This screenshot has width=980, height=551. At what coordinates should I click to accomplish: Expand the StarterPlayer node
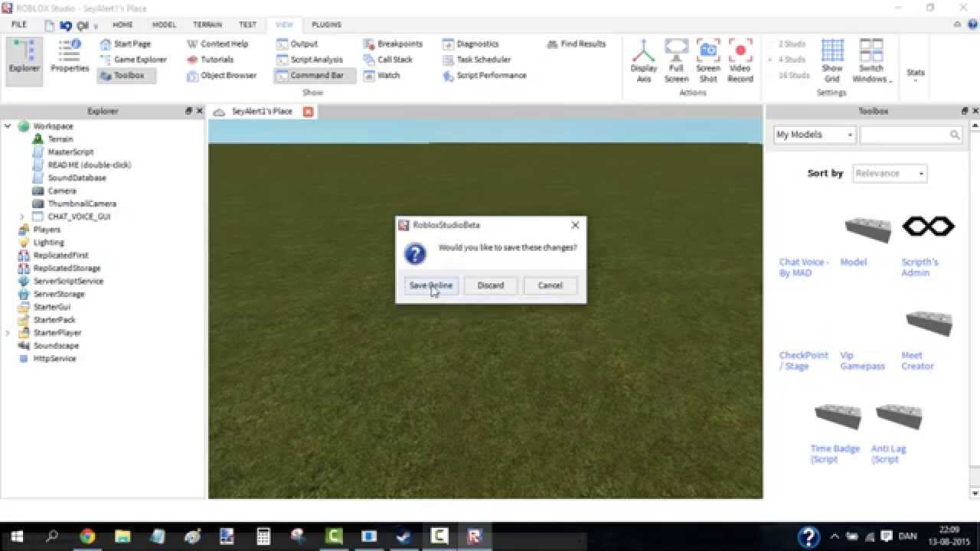(x=8, y=333)
